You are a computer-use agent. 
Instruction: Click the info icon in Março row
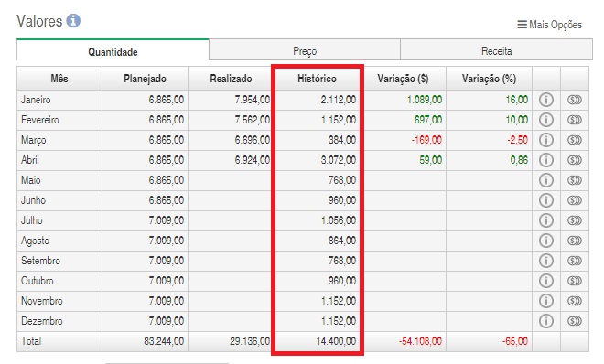546,140
